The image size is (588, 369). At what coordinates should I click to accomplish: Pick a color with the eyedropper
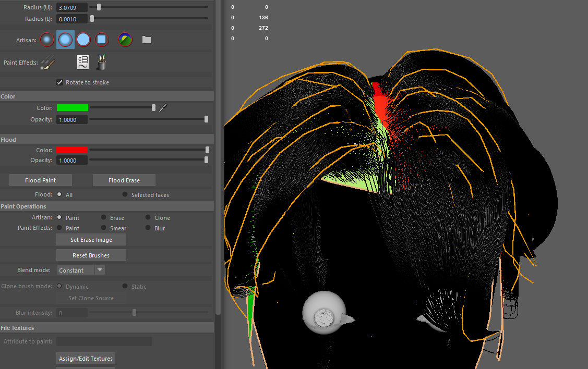164,108
